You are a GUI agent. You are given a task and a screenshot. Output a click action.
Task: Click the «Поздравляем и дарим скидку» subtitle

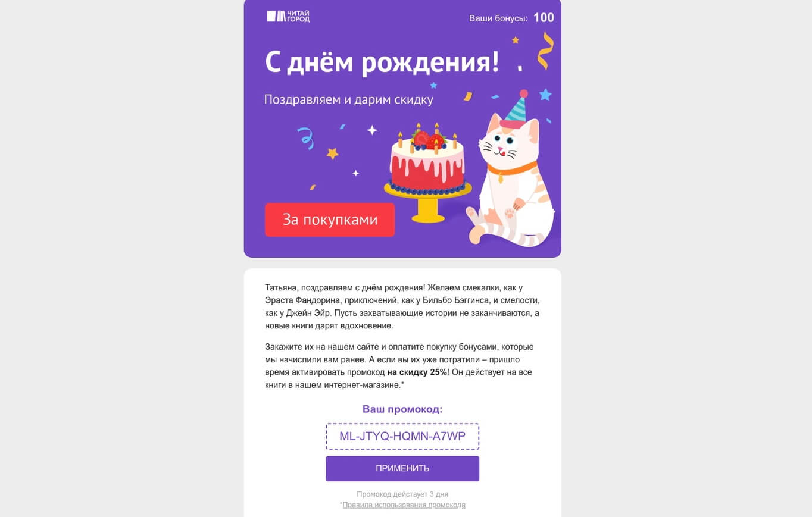coord(349,100)
